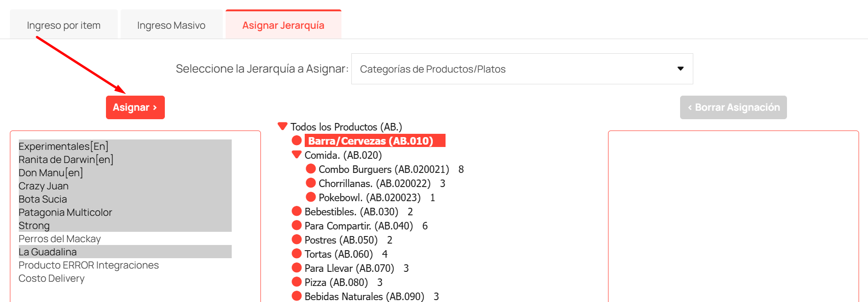
Task: Open the Ingreso Masivo tab
Action: point(171,24)
